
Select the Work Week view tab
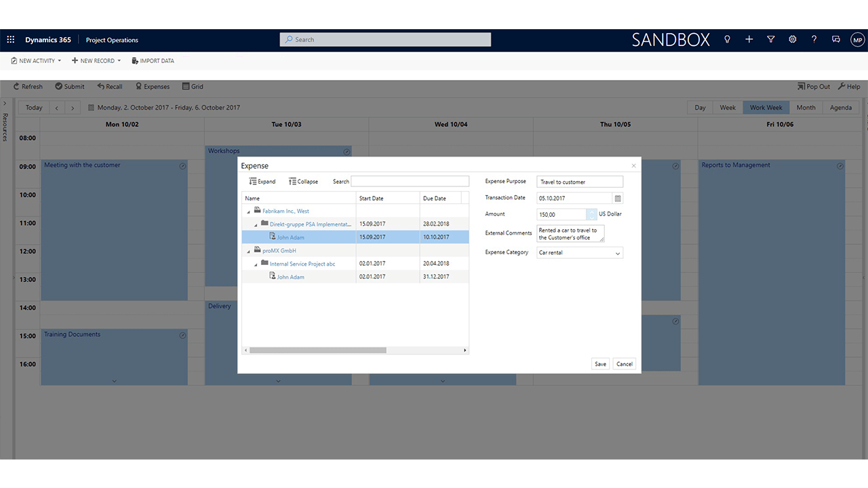pyautogui.click(x=766, y=108)
